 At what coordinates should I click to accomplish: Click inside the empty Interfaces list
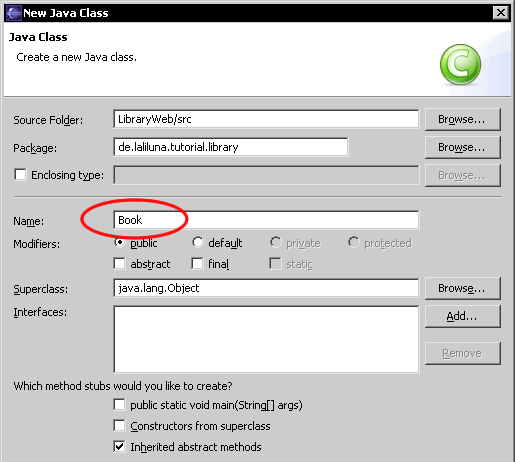(266, 339)
